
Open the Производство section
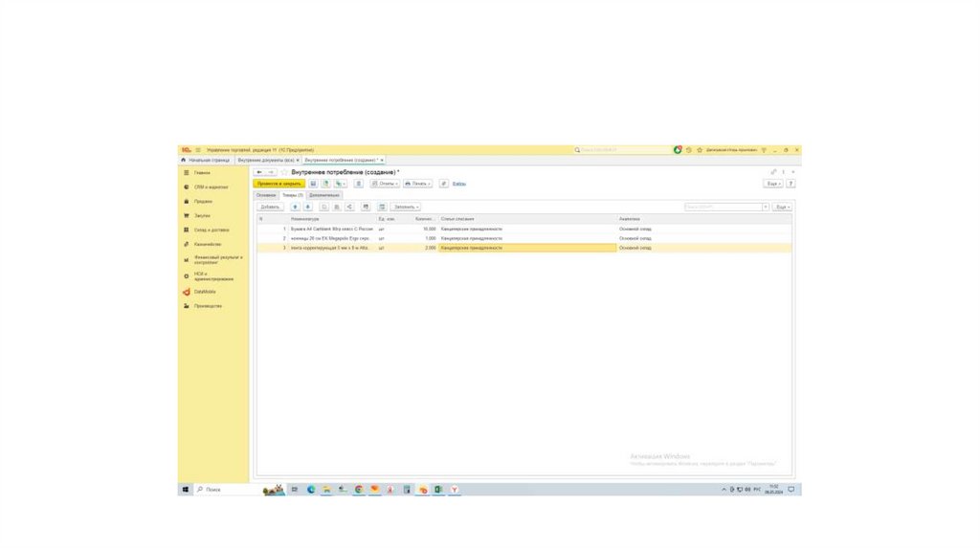(x=208, y=306)
